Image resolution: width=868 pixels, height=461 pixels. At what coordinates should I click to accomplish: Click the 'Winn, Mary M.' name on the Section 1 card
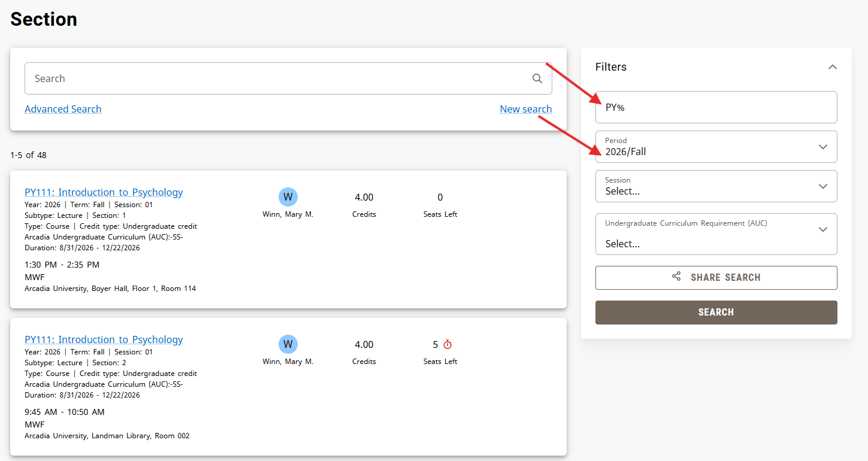(288, 214)
